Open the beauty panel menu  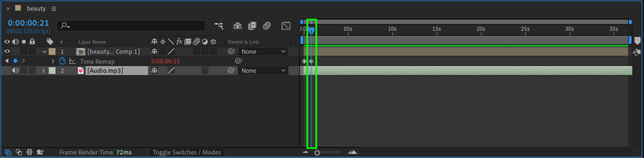(x=54, y=9)
